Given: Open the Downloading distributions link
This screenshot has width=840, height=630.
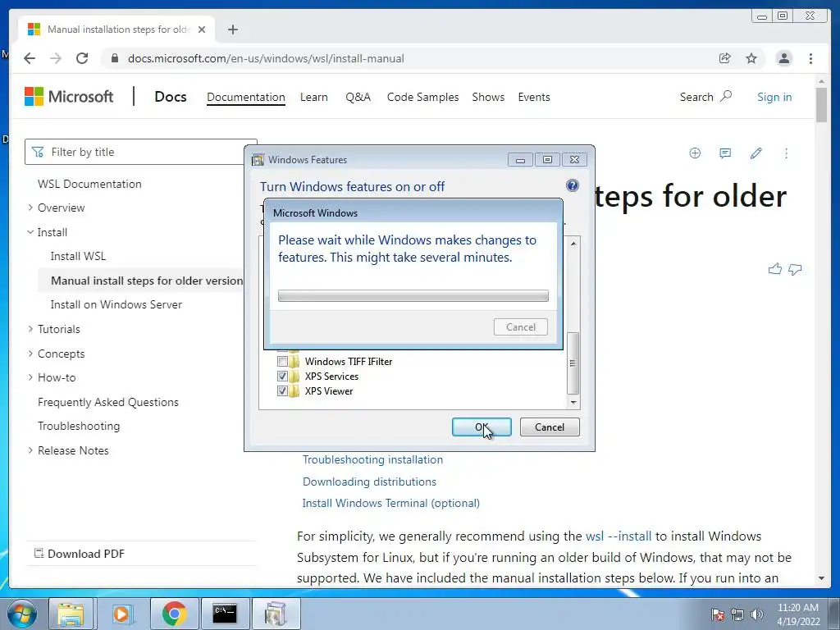Looking at the screenshot, I should tap(369, 482).
